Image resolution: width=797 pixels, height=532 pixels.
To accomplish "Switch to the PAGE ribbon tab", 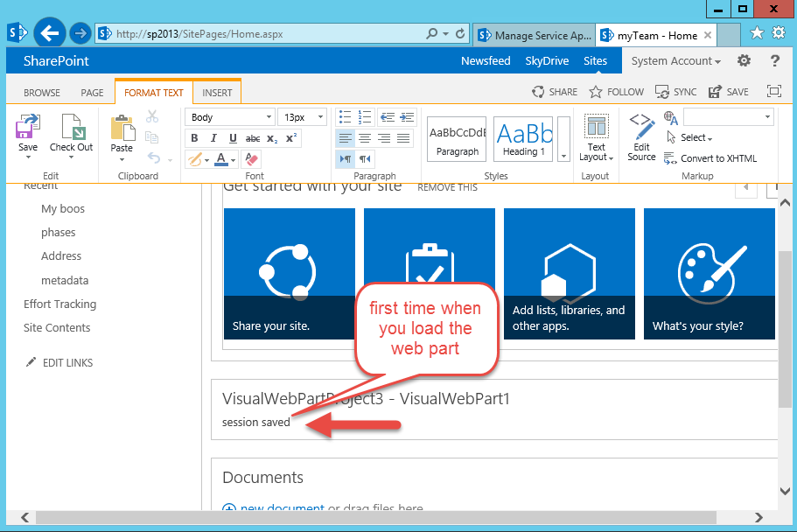I will coord(92,93).
